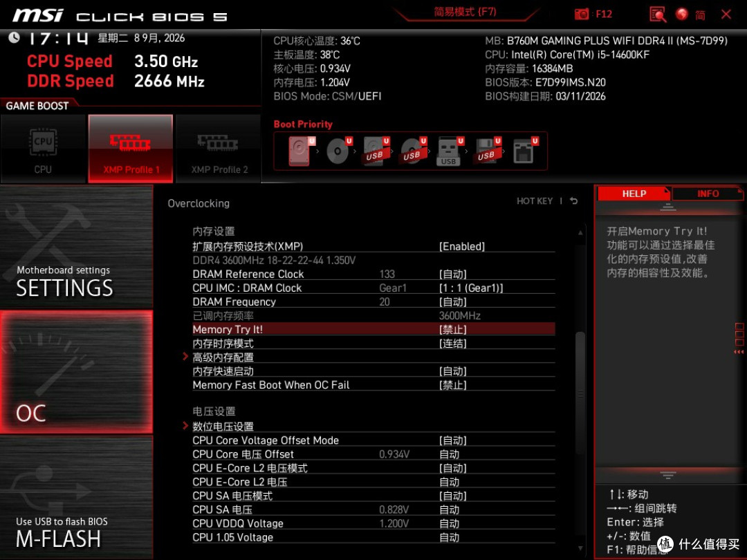Image resolution: width=747 pixels, height=560 pixels.
Task: Open DRAM Frequency [自动] dropdown
Action: tap(452, 302)
